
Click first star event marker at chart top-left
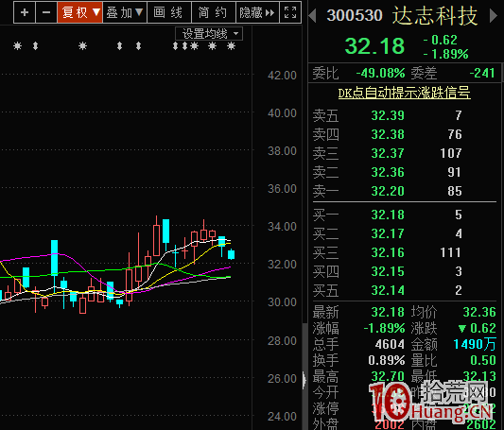pyautogui.click(x=17, y=46)
